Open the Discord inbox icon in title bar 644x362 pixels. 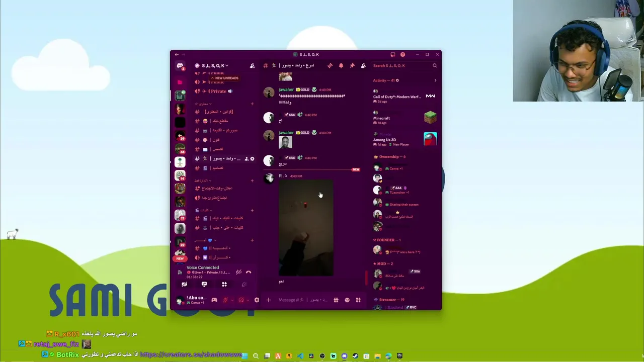[x=393, y=54]
